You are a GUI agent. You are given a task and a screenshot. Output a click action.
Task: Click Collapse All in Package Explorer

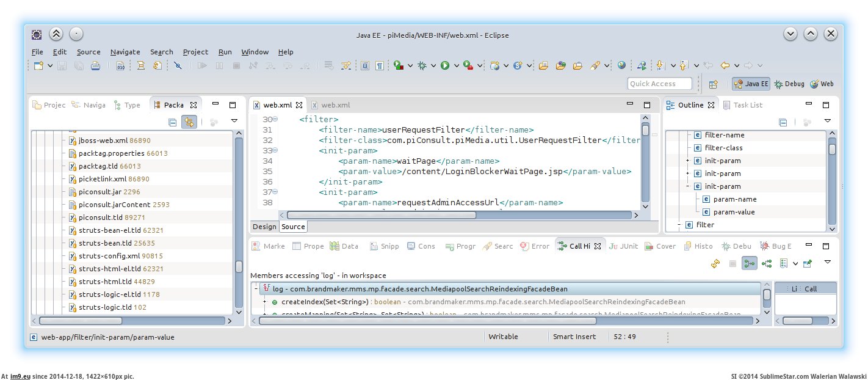(173, 122)
